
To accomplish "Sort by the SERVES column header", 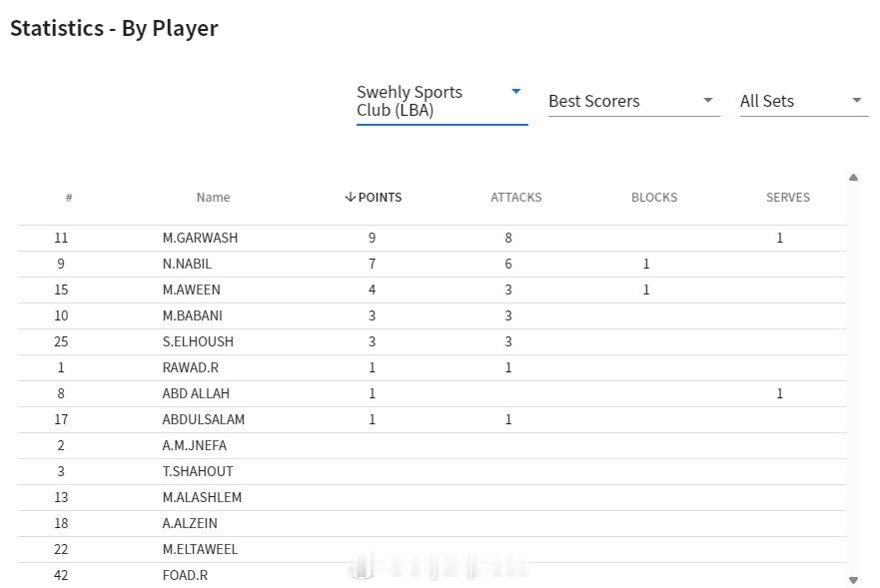I will pyautogui.click(x=787, y=197).
